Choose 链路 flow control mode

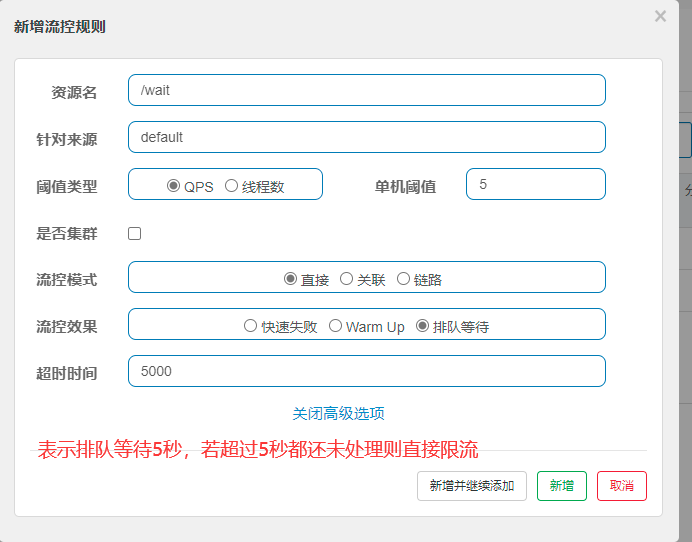coord(404,279)
